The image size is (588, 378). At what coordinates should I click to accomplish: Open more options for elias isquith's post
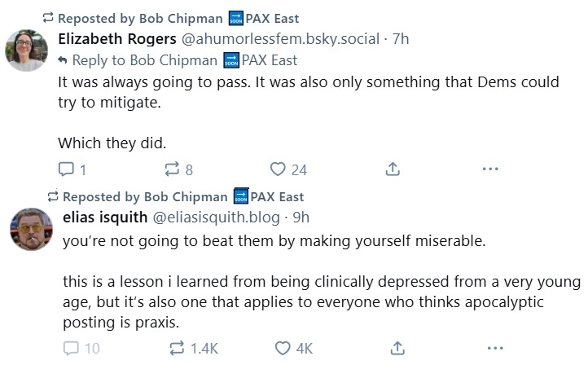coord(495,349)
